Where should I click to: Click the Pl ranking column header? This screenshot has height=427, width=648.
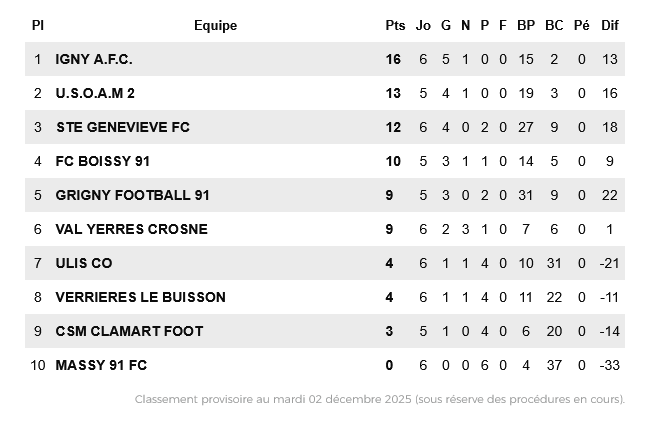coord(38,25)
